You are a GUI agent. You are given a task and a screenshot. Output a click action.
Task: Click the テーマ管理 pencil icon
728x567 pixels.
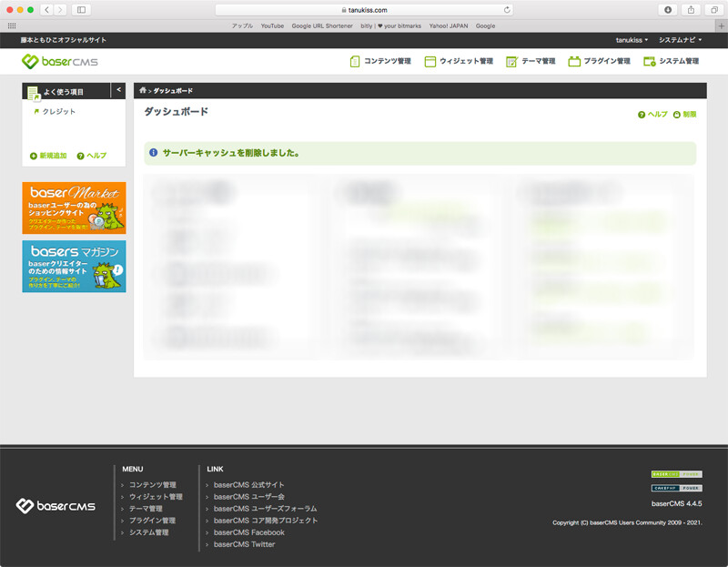(x=511, y=62)
